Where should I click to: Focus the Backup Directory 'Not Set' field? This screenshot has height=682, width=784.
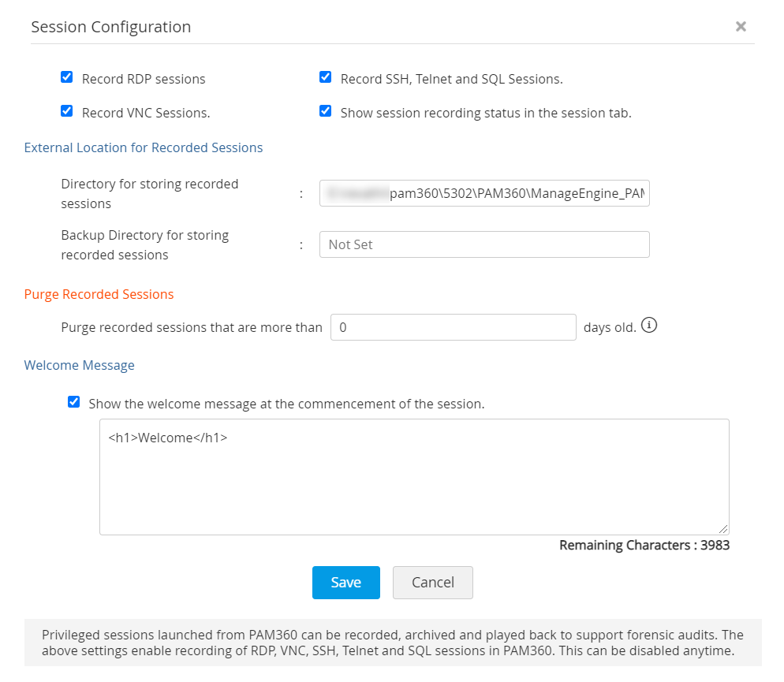tap(484, 244)
